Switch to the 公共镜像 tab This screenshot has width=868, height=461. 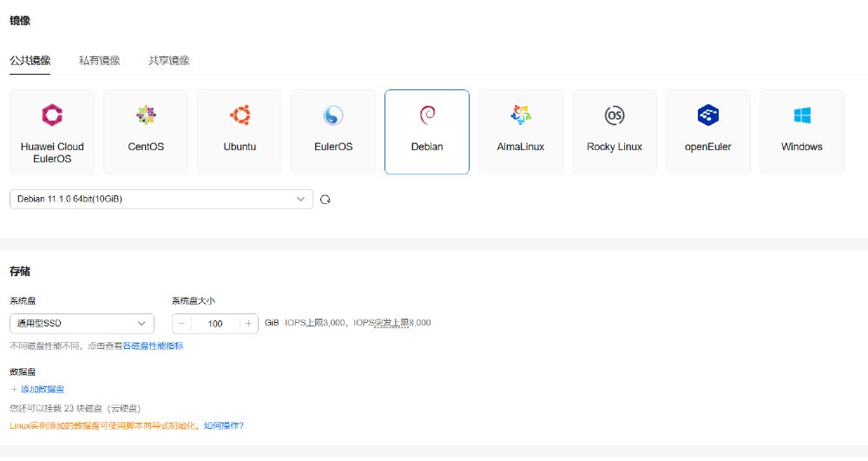(30, 60)
